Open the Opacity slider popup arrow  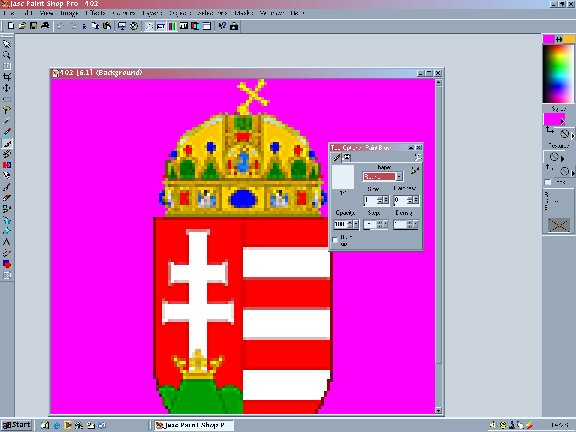click(356, 224)
